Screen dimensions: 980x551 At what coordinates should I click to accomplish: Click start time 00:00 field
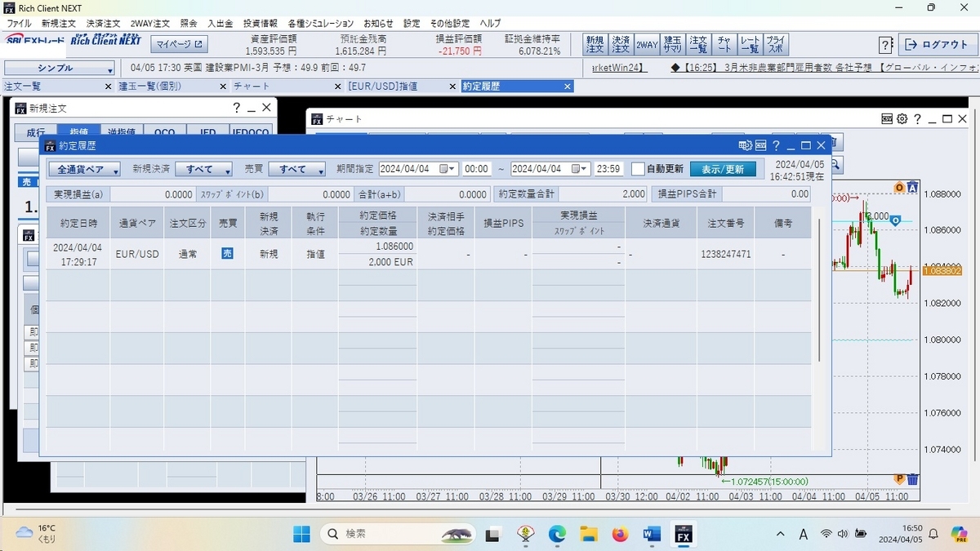[x=476, y=169]
